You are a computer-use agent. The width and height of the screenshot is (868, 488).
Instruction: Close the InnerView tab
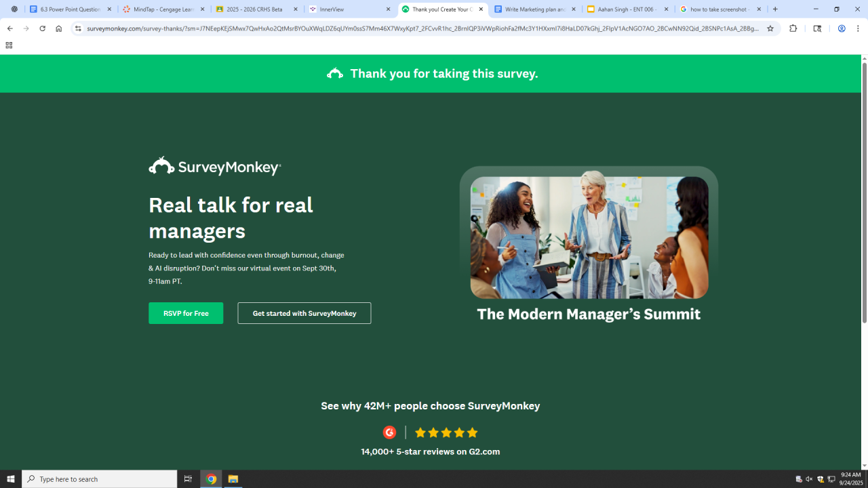coord(389,9)
